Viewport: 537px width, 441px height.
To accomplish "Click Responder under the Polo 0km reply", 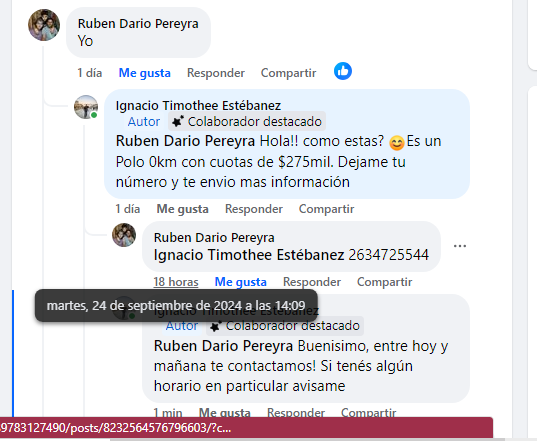I will (254, 209).
